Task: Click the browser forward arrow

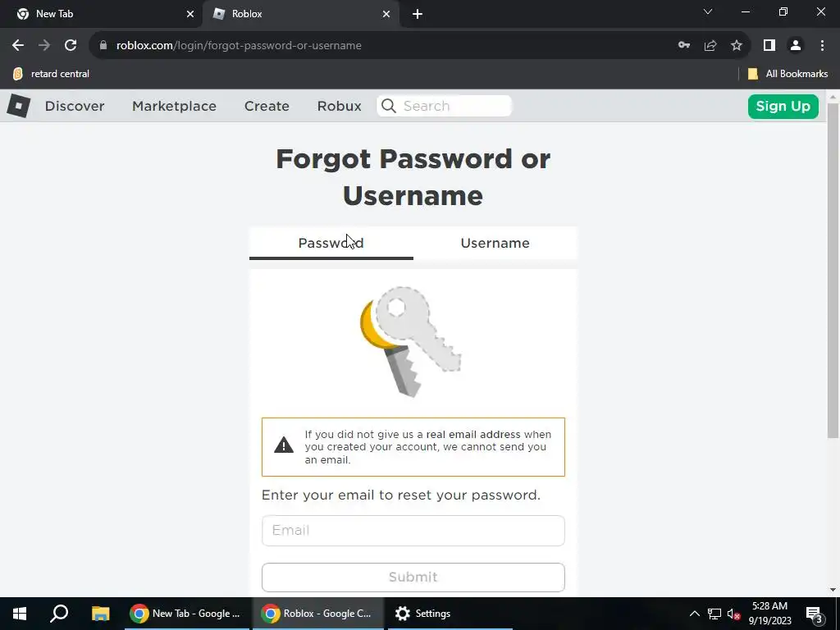Action: 44,46
